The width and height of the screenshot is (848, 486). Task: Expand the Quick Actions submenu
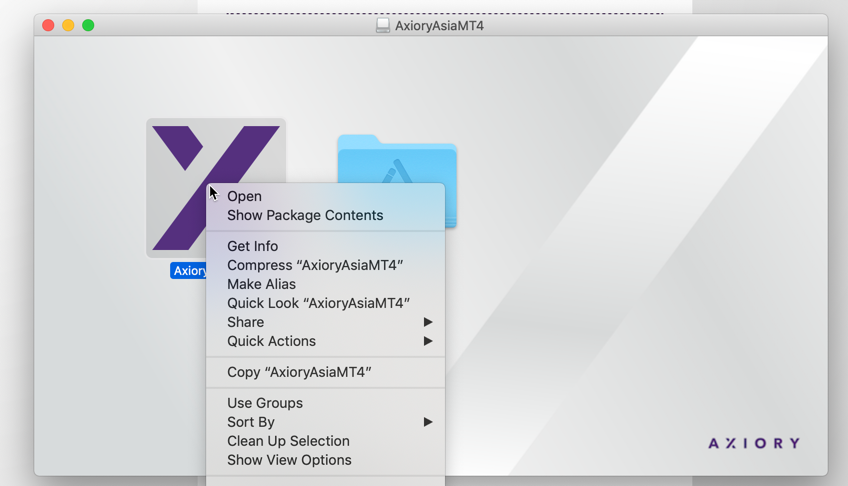click(326, 341)
